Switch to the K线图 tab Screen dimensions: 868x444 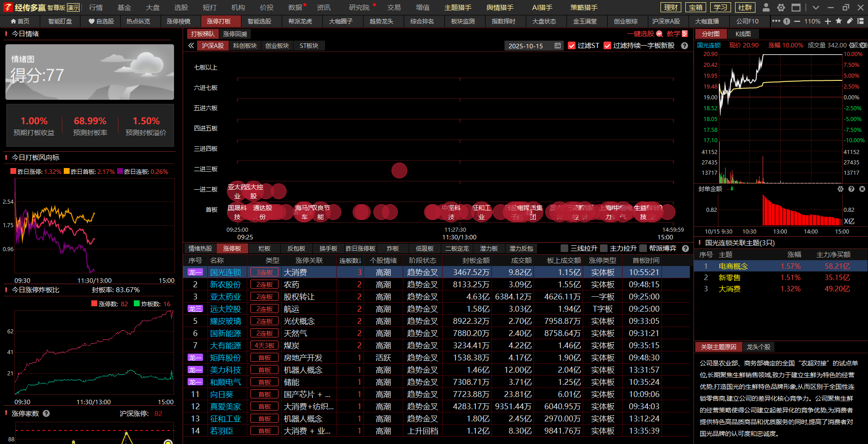point(743,34)
